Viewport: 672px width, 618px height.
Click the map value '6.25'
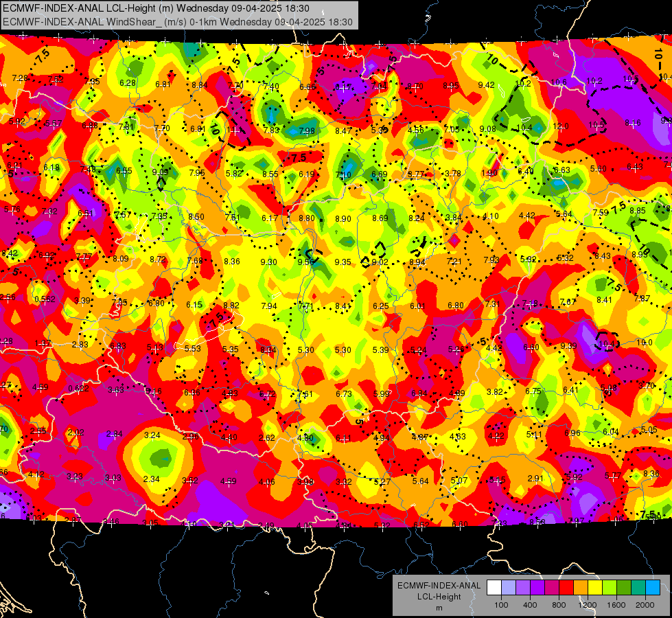coord(380,306)
